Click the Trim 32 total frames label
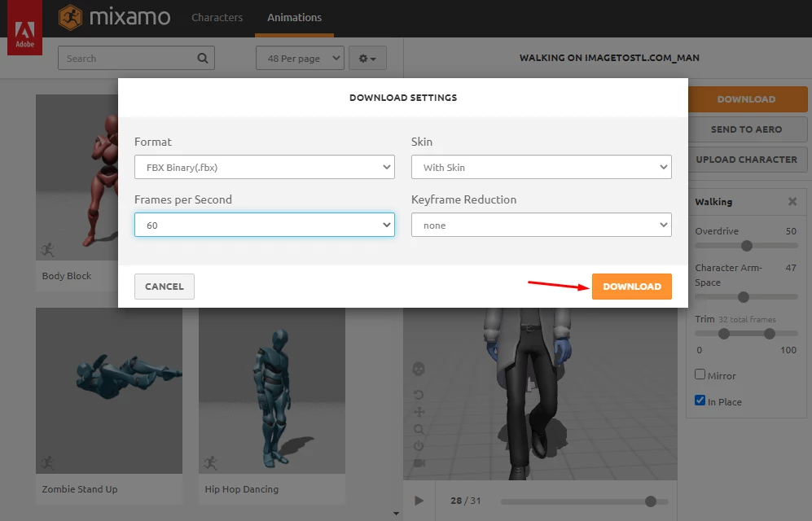 tap(735, 319)
